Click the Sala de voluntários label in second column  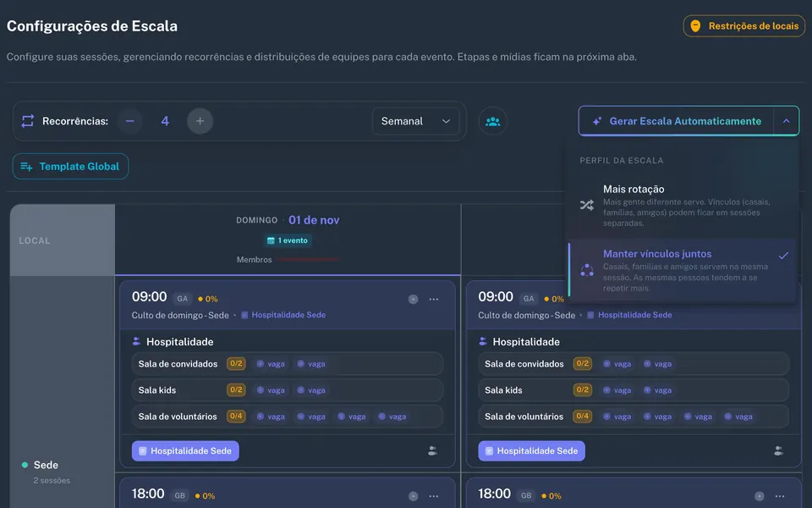click(524, 417)
